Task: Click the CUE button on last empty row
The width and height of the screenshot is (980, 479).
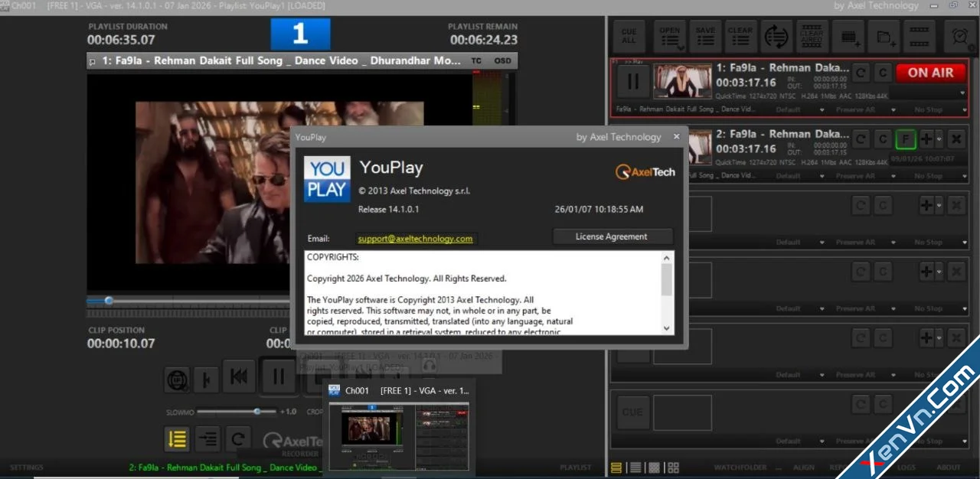Action: pos(632,412)
